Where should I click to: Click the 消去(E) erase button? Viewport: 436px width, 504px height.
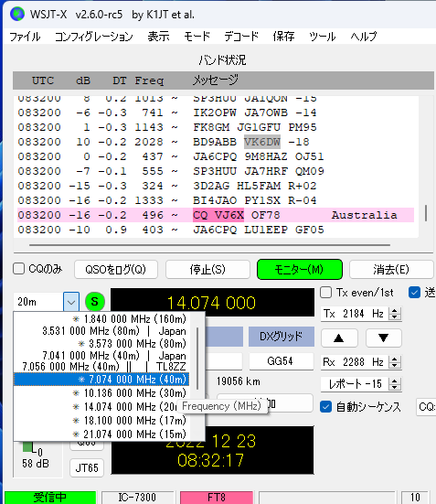[x=391, y=269]
